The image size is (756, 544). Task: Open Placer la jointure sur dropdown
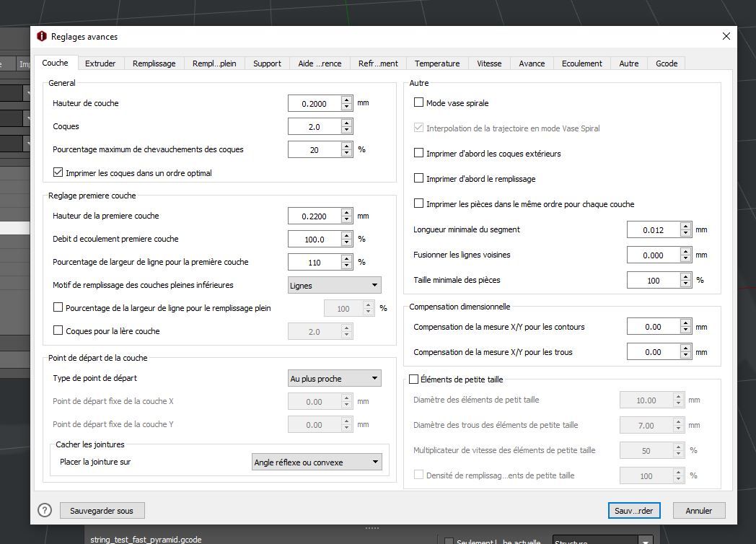317,462
